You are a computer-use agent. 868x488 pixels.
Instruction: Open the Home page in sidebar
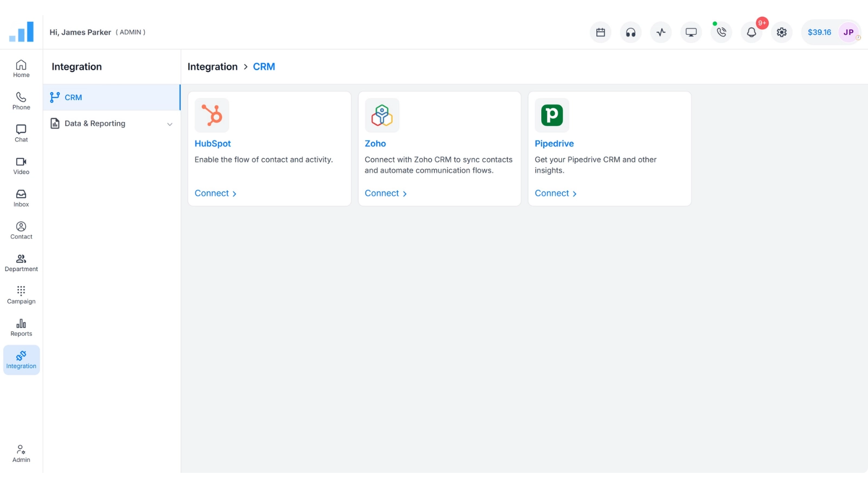[x=21, y=69]
